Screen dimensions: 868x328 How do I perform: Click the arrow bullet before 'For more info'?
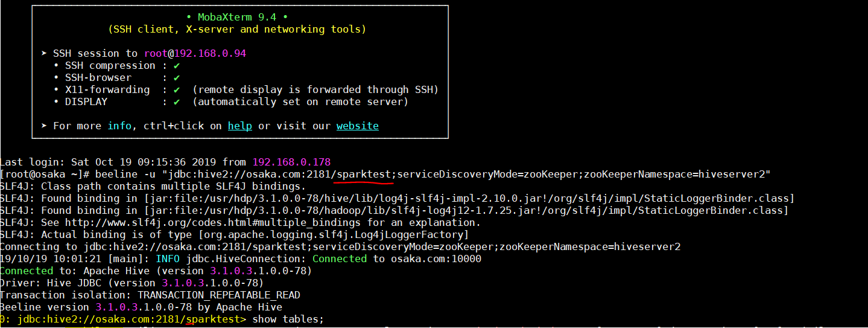click(44, 126)
